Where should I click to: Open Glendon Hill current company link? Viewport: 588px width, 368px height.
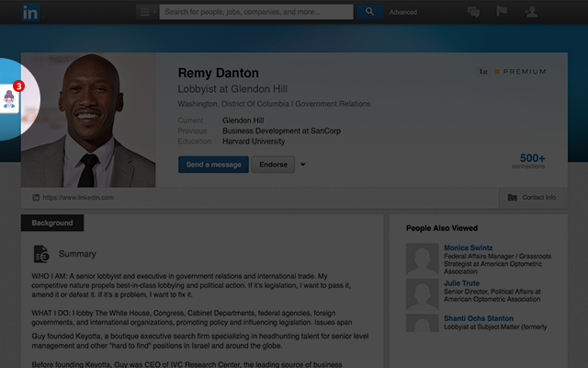click(243, 121)
